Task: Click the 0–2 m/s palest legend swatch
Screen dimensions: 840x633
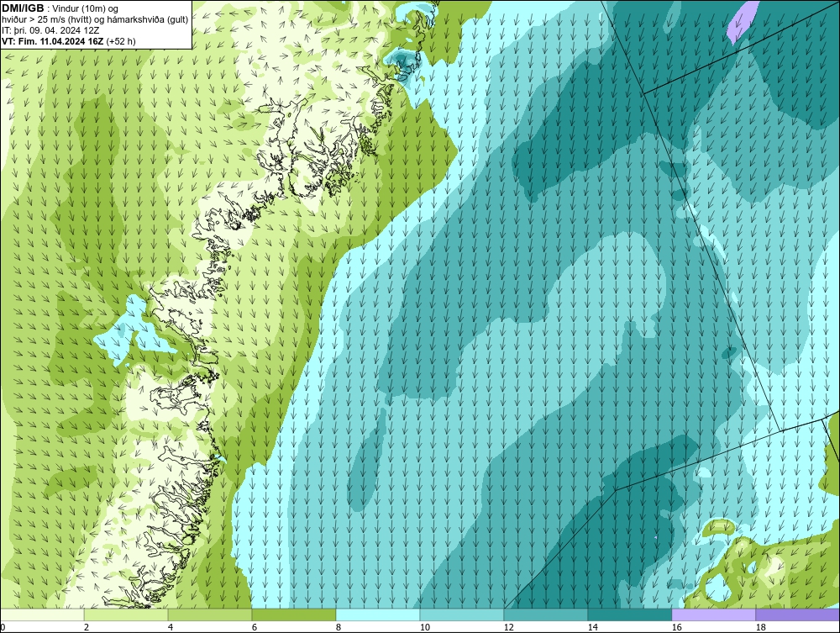Action: pos(42,615)
